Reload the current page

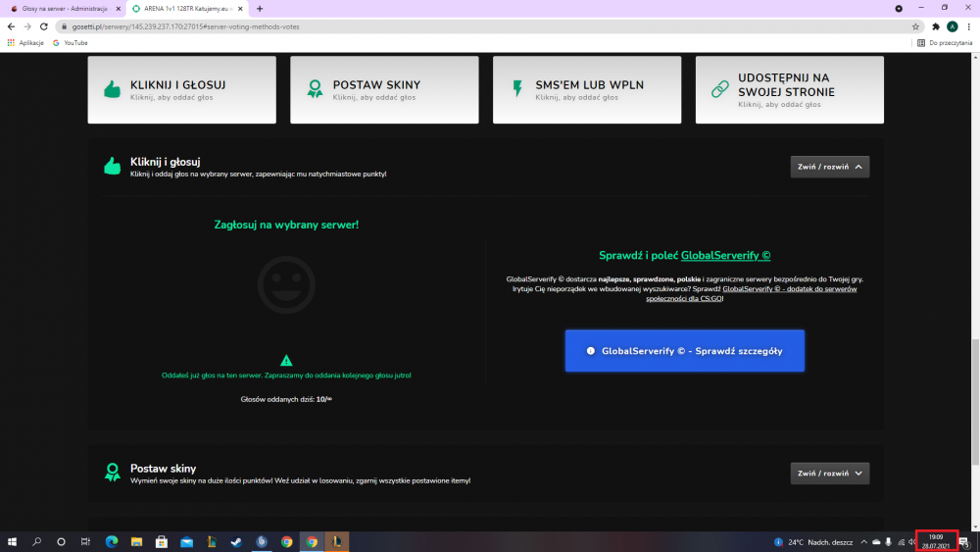(x=44, y=26)
